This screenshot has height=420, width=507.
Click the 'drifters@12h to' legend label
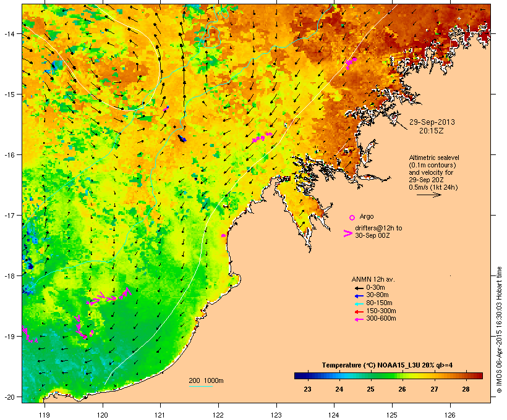378,228
